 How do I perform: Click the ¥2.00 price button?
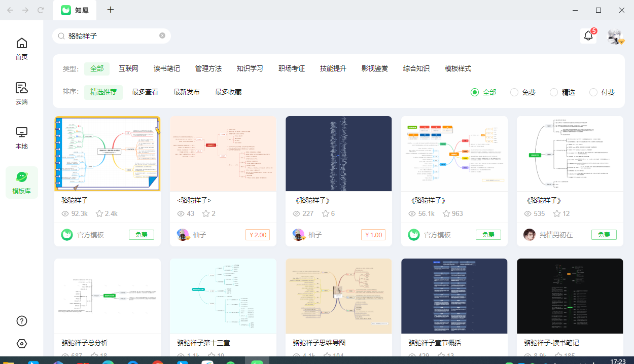[x=258, y=235]
